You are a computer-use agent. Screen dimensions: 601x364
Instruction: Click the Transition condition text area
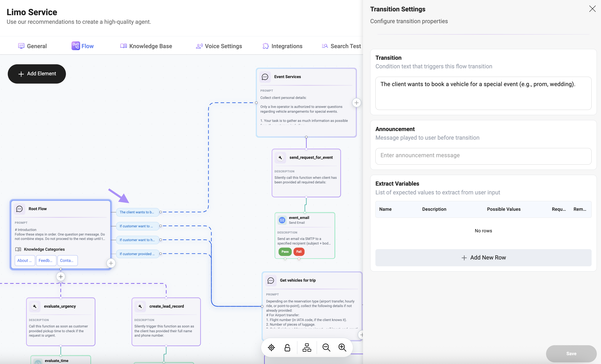pyautogui.click(x=483, y=93)
